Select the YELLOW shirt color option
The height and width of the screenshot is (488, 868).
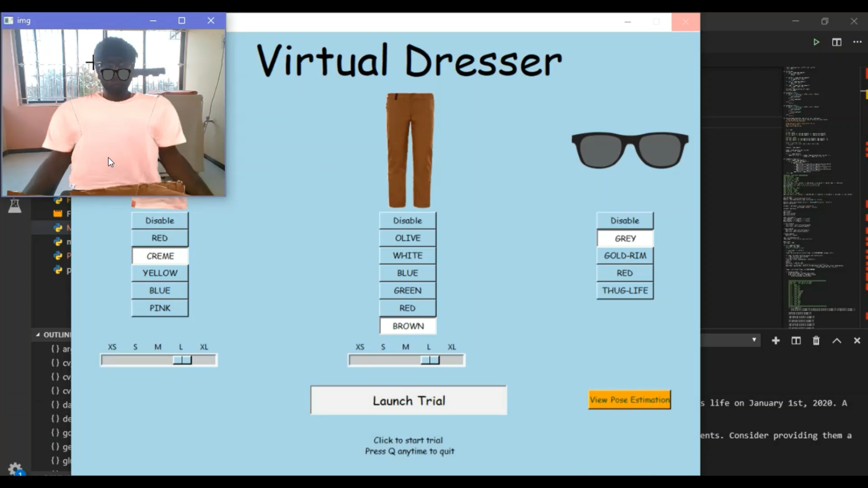(x=160, y=273)
